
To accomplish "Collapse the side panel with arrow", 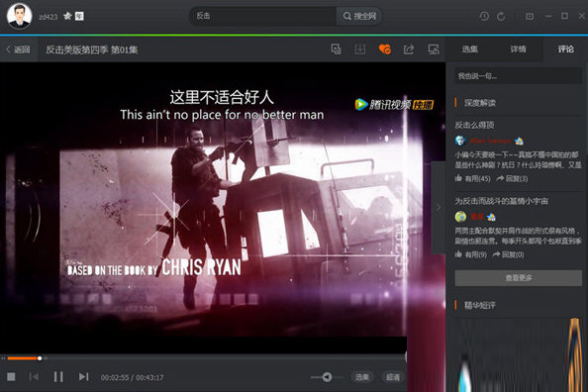I will coord(439,207).
